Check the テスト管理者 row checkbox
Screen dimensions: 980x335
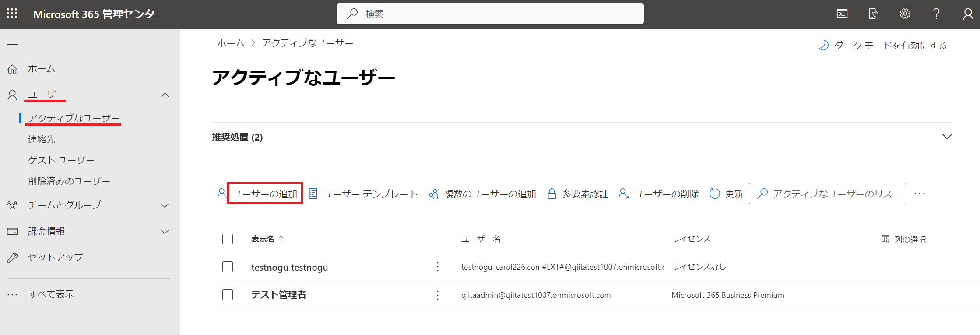click(x=228, y=295)
